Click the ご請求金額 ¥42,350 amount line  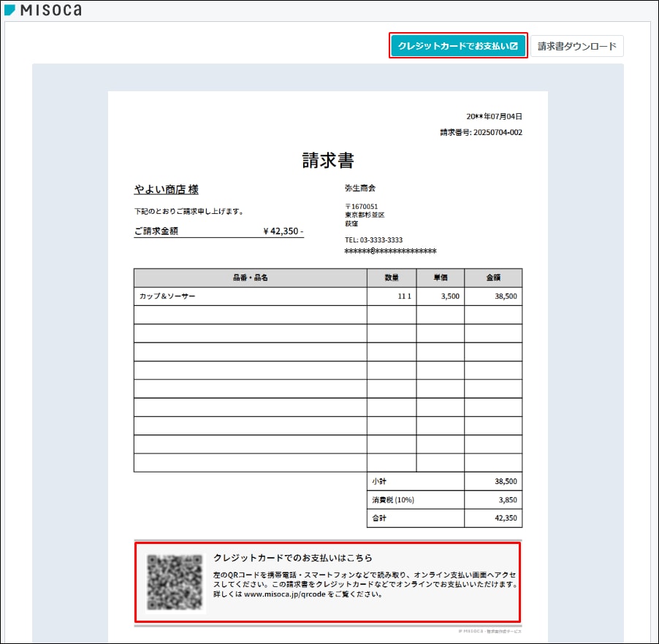pos(218,231)
